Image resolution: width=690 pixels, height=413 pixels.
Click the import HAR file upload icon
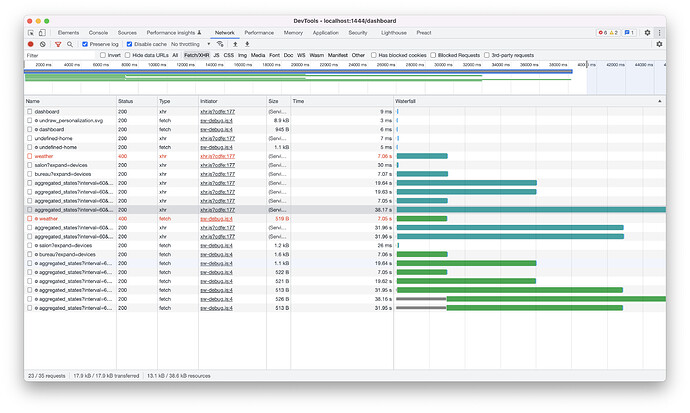[x=235, y=44]
